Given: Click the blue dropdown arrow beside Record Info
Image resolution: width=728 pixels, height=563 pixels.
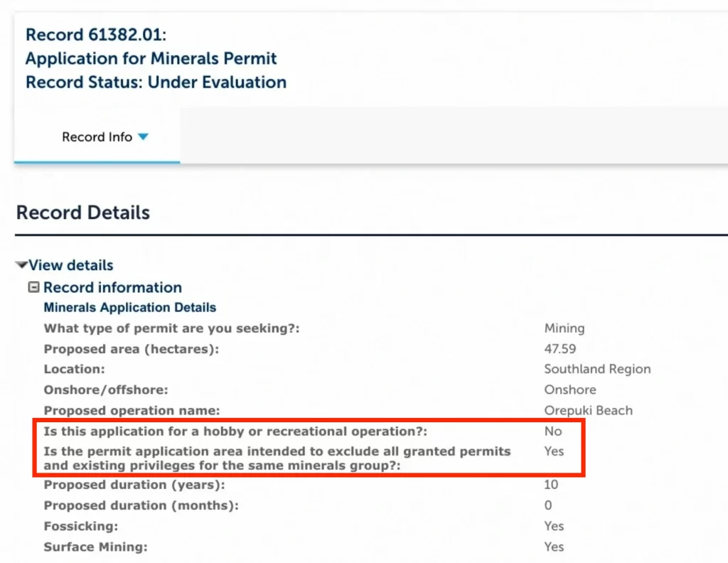Looking at the screenshot, I should click(143, 137).
